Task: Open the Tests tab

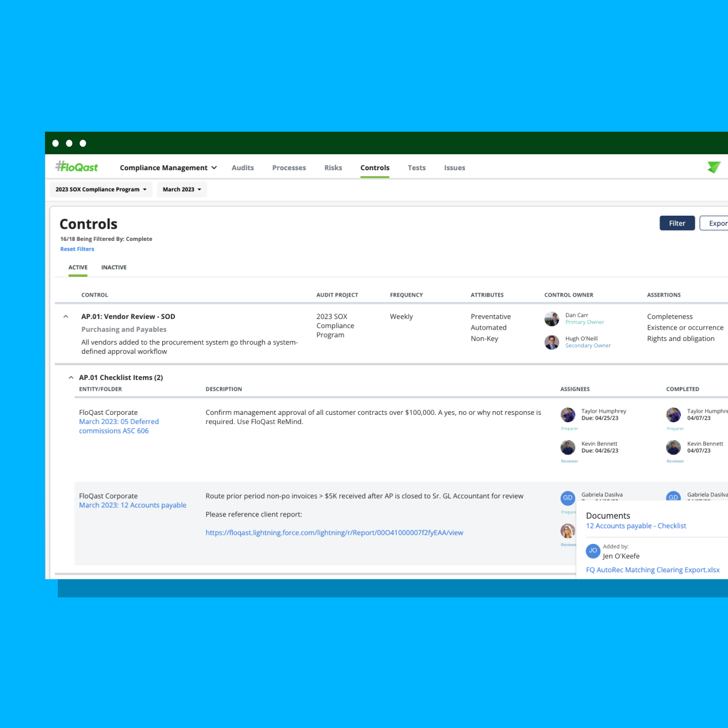Action: 416,168
